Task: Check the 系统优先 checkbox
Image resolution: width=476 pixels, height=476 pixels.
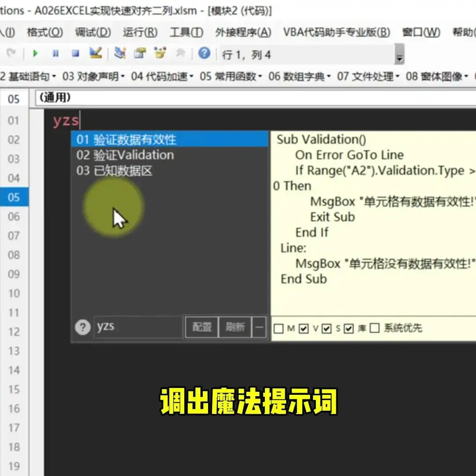Action: click(x=374, y=328)
